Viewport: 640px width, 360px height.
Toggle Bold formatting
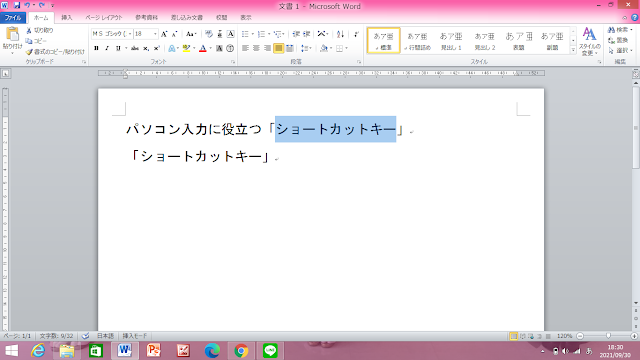coord(96,48)
